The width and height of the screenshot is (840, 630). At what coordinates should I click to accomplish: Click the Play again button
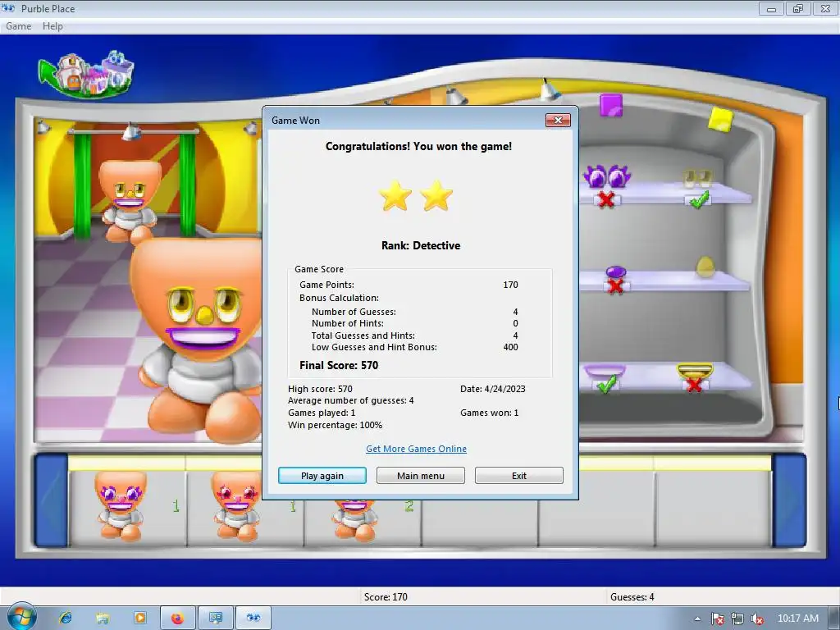pyautogui.click(x=322, y=476)
